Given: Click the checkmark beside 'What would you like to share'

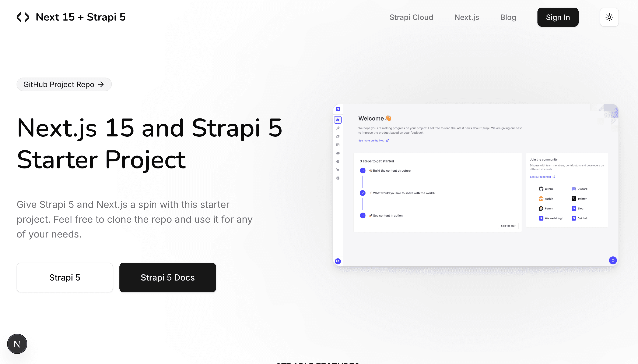Looking at the screenshot, I should [x=362, y=193].
